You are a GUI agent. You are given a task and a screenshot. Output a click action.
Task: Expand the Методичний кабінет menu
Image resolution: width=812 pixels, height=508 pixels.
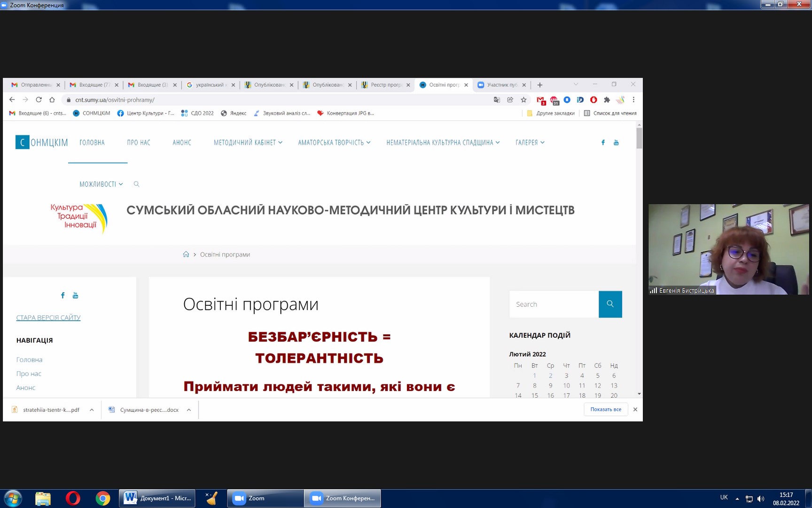click(x=248, y=143)
